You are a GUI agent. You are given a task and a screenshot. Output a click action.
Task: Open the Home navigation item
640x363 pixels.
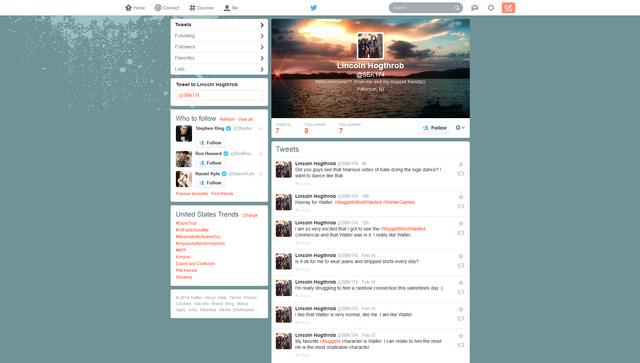click(x=135, y=8)
